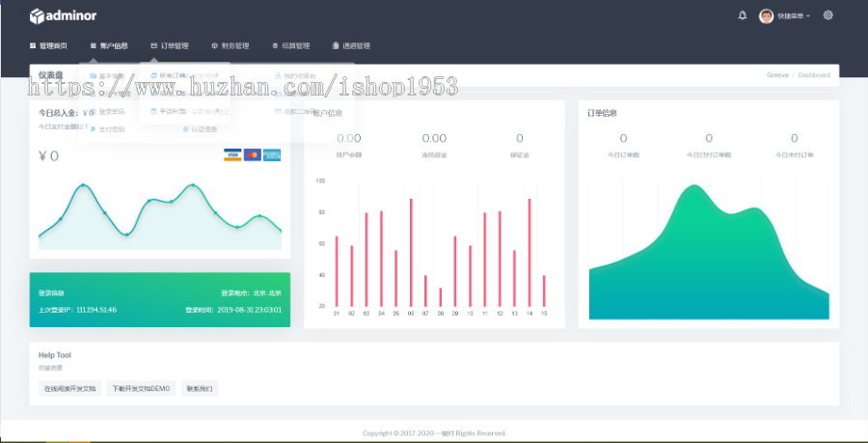The image size is (868, 443).
Task: Click the 所有订单 submenu icon
Action: (x=154, y=76)
